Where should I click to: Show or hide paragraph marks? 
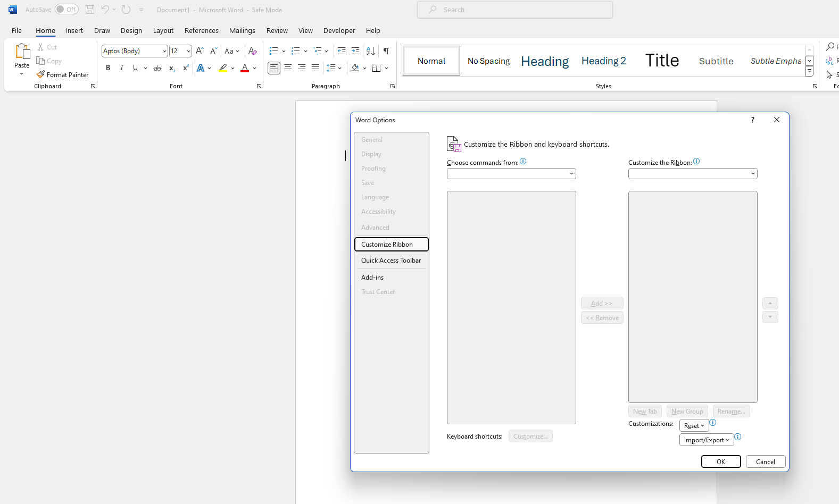coord(386,51)
